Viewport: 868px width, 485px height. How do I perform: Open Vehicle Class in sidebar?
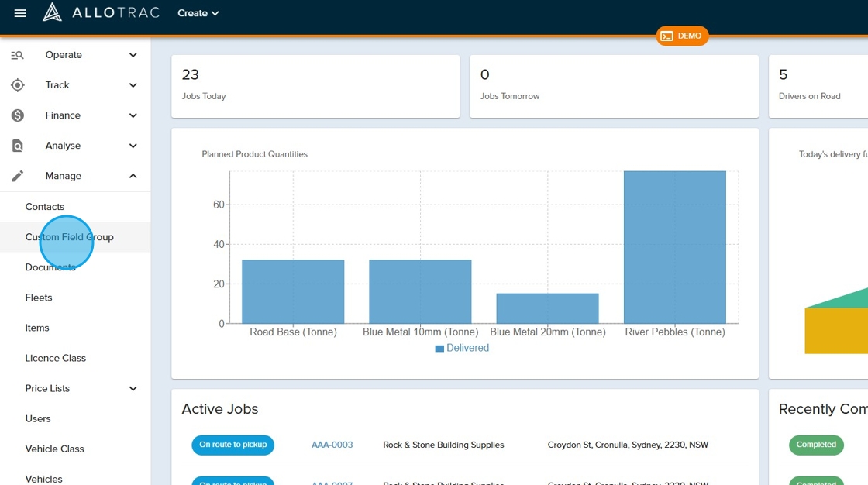(54, 449)
